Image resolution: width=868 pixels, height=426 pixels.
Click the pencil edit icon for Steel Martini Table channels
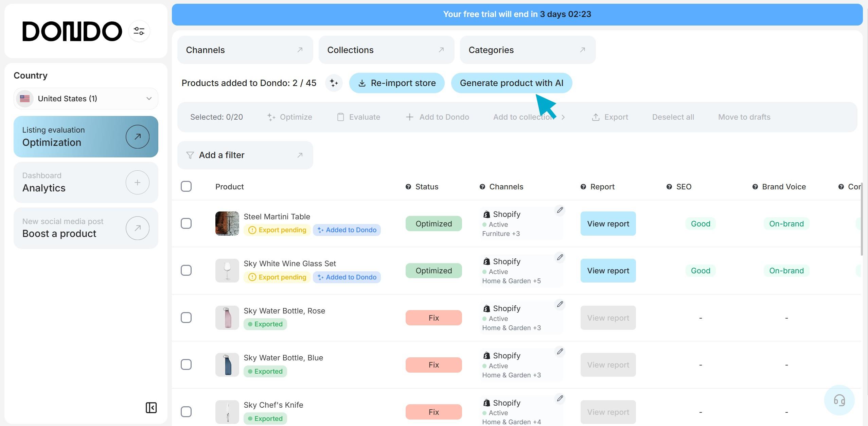(560, 210)
